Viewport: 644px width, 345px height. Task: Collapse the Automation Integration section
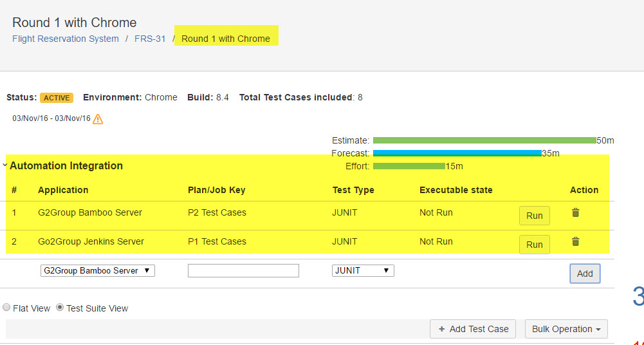click(5, 165)
